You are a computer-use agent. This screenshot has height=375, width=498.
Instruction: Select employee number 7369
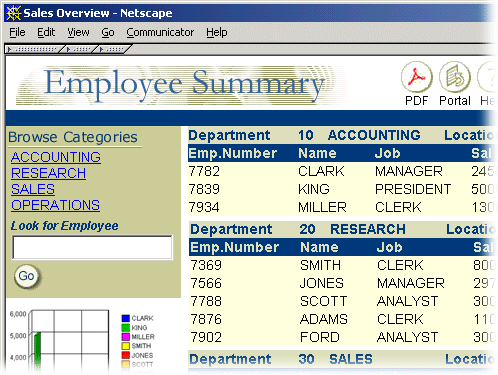[206, 265]
